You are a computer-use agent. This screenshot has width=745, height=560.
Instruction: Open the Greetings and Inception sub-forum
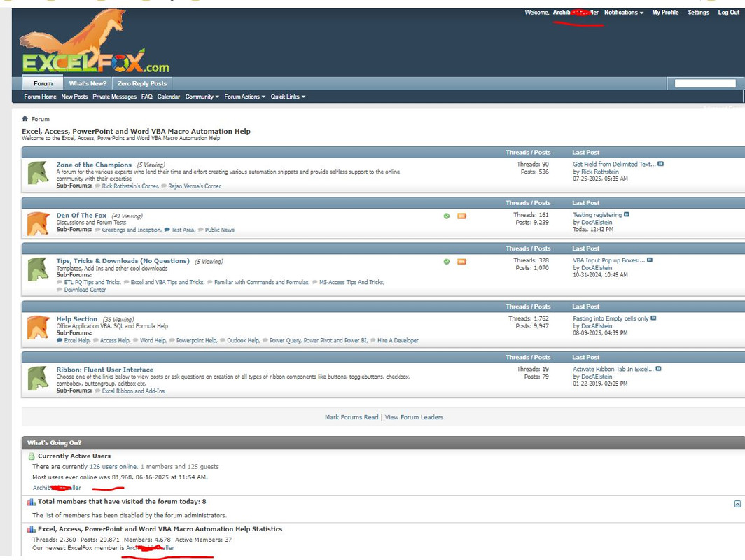[132, 230]
